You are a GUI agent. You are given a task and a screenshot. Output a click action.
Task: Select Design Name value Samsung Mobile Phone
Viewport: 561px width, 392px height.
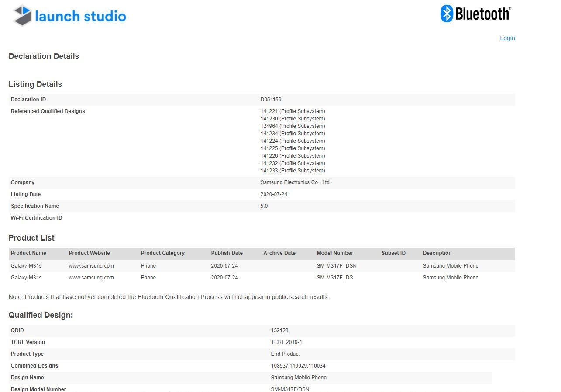[x=299, y=378]
